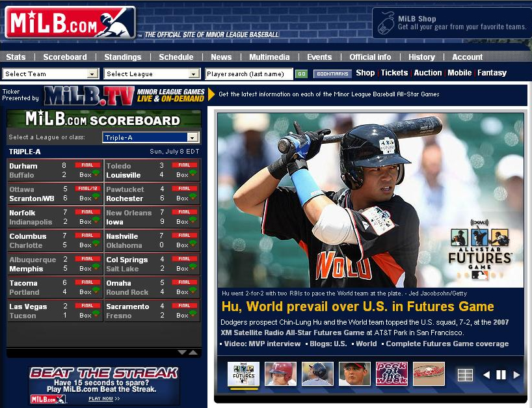Select the Peek at the Week thumbnail
The image size is (532, 408).
click(392, 374)
